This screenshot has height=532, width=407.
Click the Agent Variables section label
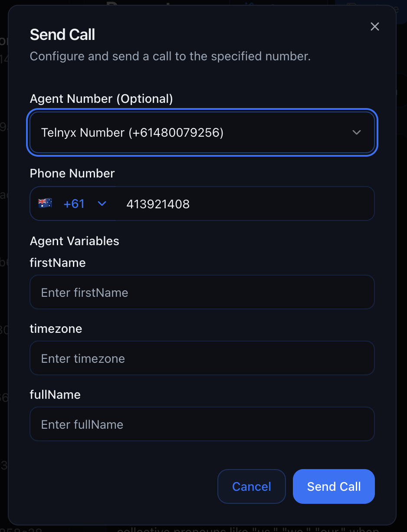[x=74, y=241]
